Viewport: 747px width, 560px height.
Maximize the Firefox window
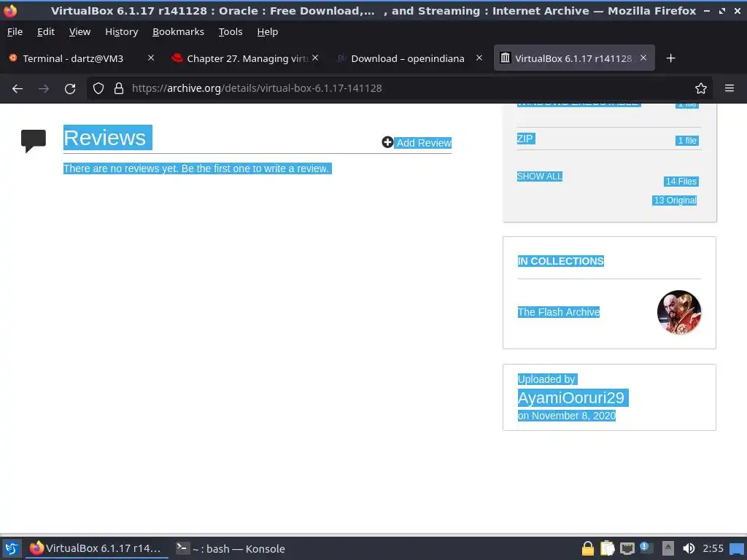pos(722,11)
